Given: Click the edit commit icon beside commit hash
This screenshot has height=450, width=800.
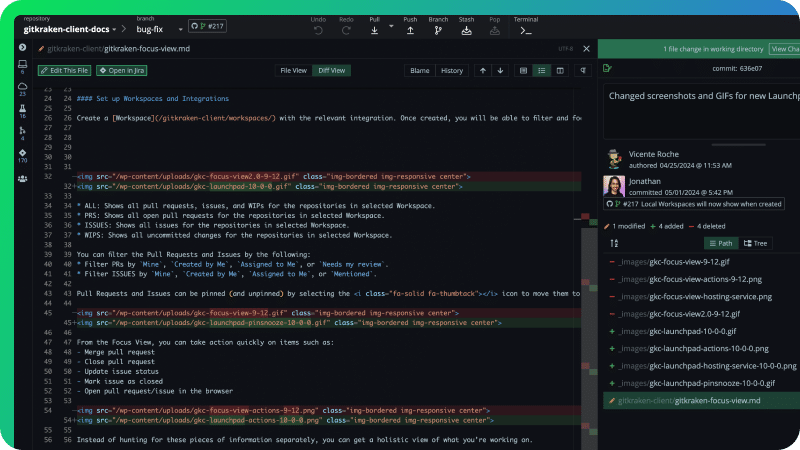Looking at the screenshot, I should [x=607, y=68].
